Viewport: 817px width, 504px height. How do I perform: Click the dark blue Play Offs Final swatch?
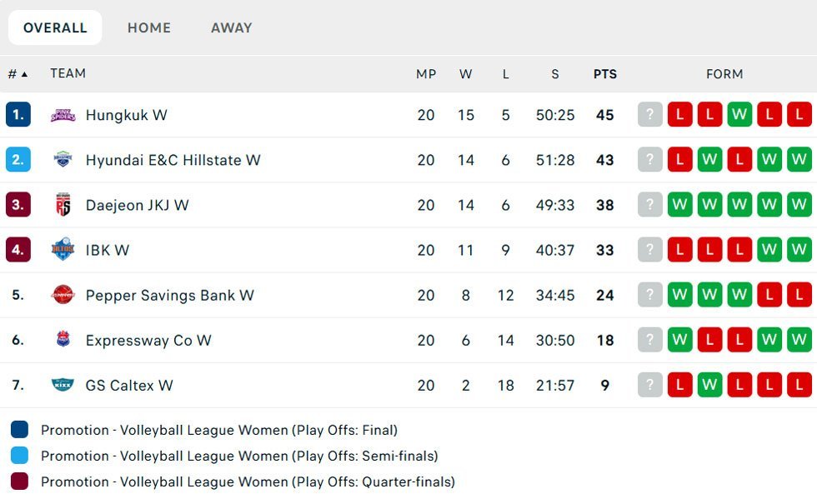click(19, 430)
